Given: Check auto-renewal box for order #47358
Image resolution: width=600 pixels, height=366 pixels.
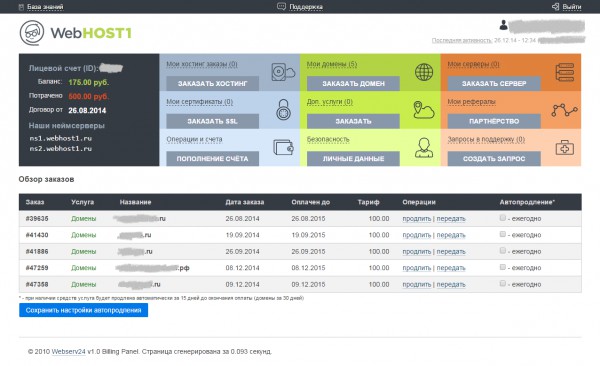Looking at the screenshot, I should (502, 284).
